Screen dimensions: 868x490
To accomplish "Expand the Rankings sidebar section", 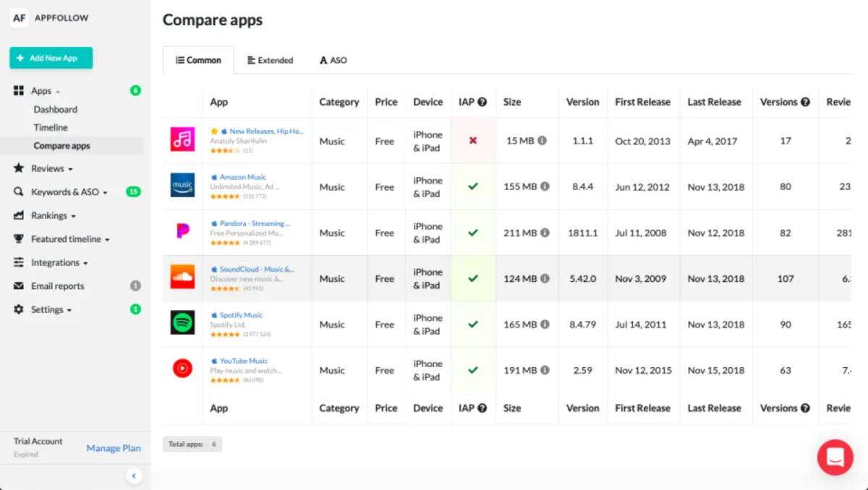I will pos(54,215).
